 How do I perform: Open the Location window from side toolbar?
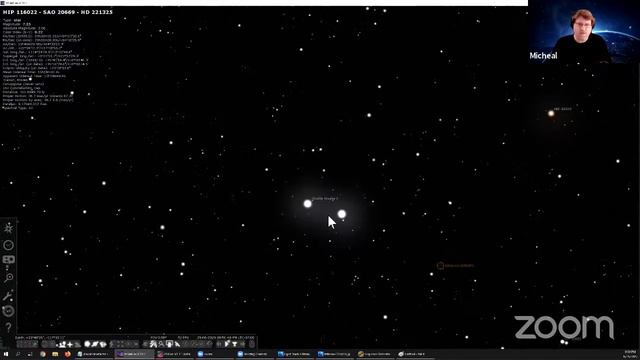click(8, 228)
